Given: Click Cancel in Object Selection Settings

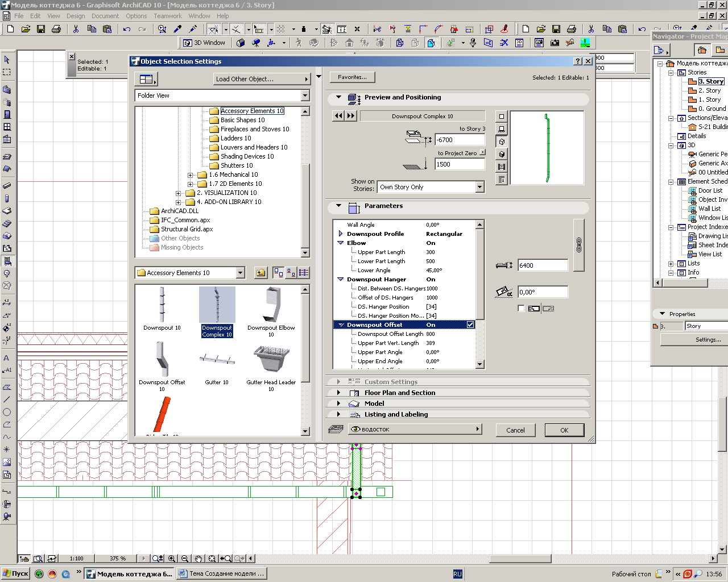Looking at the screenshot, I should click(516, 430).
